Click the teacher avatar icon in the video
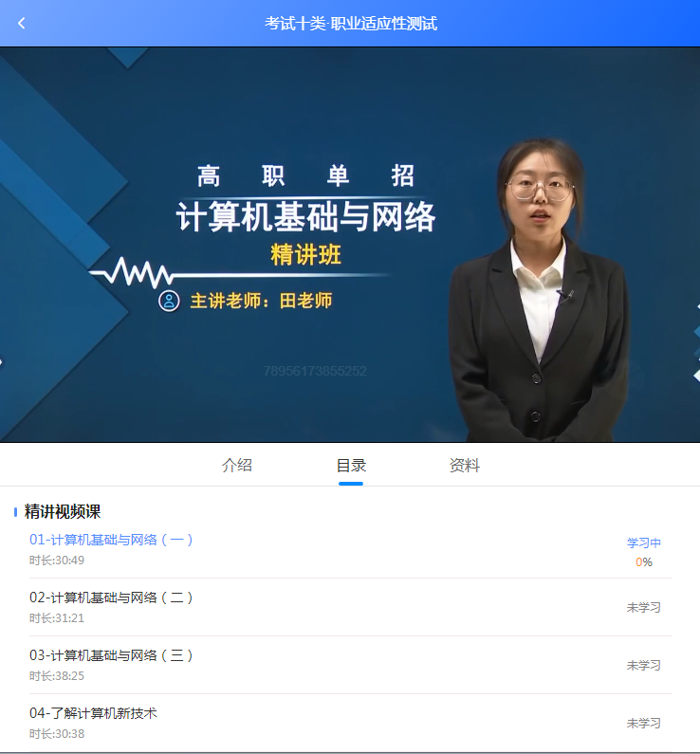The width and height of the screenshot is (700, 754). point(169,302)
